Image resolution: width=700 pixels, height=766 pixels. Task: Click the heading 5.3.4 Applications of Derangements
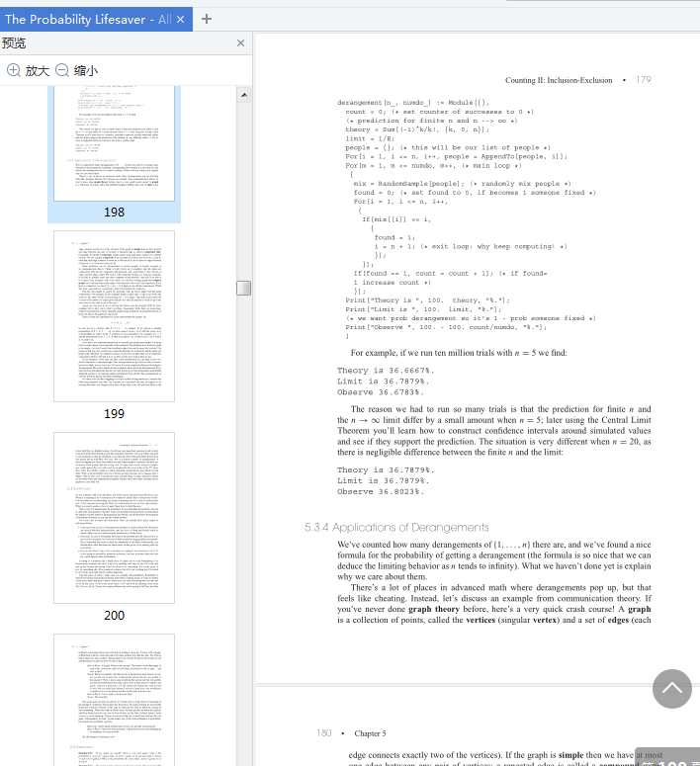396,527
